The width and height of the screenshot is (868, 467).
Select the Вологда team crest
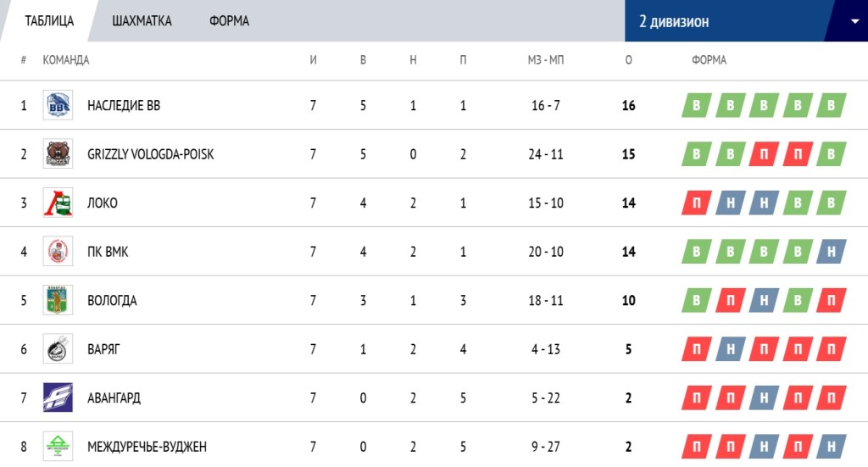point(58,300)
